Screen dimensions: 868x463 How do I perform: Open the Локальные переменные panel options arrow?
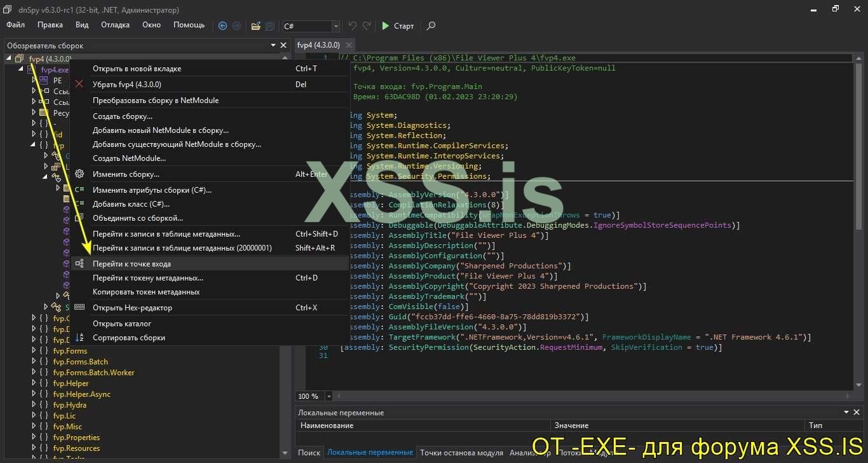click(x=847, y=413)
